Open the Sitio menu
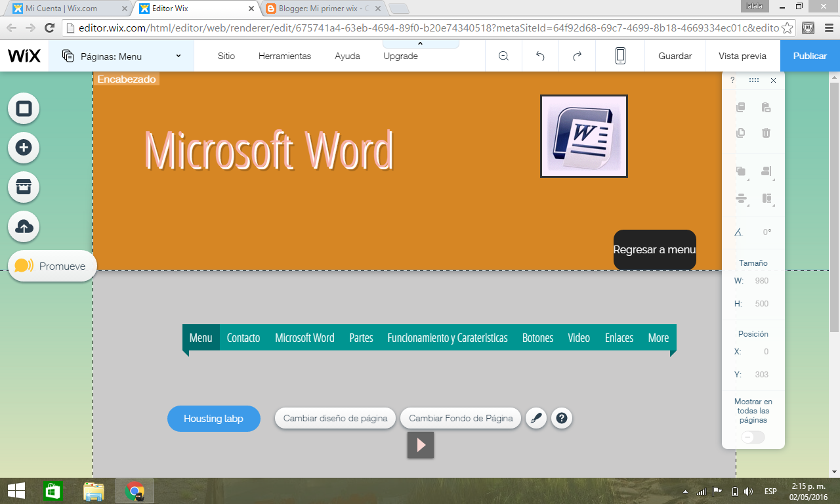840x504 pixels. (x=226, y=56)
